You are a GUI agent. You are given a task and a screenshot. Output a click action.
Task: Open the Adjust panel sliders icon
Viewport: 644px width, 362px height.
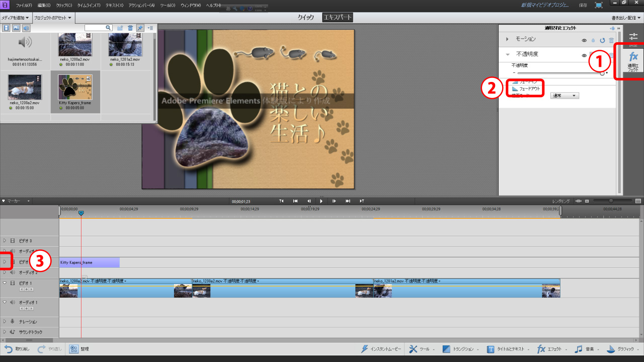pyautogui.click(x=633, y=37)
